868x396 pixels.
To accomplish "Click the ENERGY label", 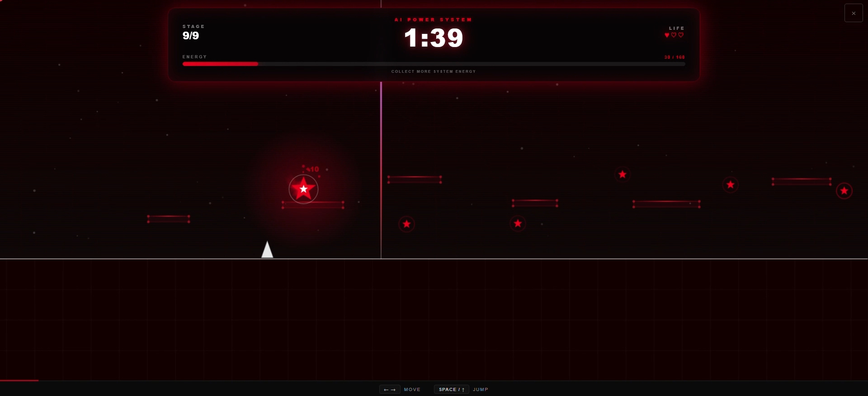I will (194, 57).
